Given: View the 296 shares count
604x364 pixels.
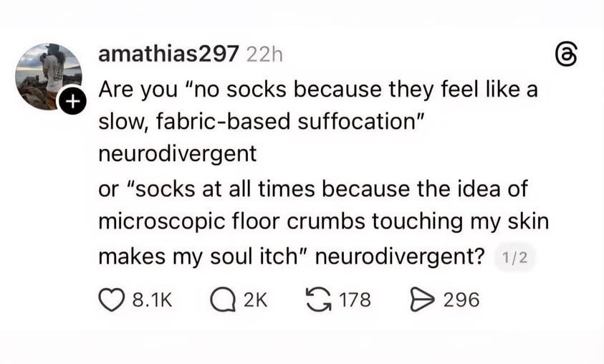Looking at the screenshot, I should [461, 300].
